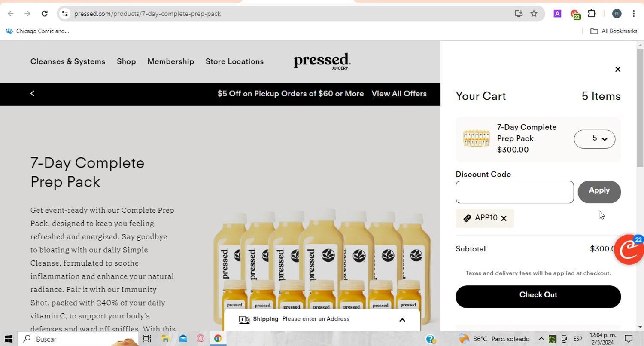Open Task View on taskbar
This screenshot has height=346, width=644.
(x=147, y=339)
